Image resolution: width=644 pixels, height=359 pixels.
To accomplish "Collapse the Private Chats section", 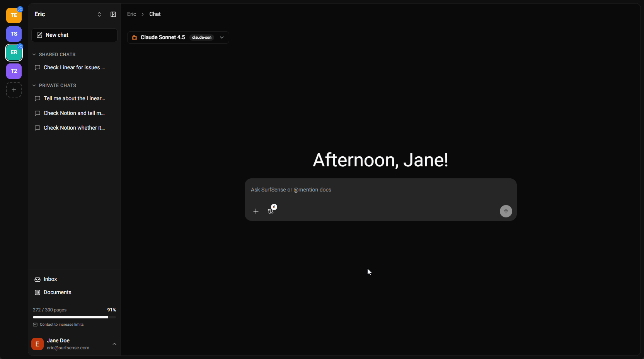I will point(34,85).
